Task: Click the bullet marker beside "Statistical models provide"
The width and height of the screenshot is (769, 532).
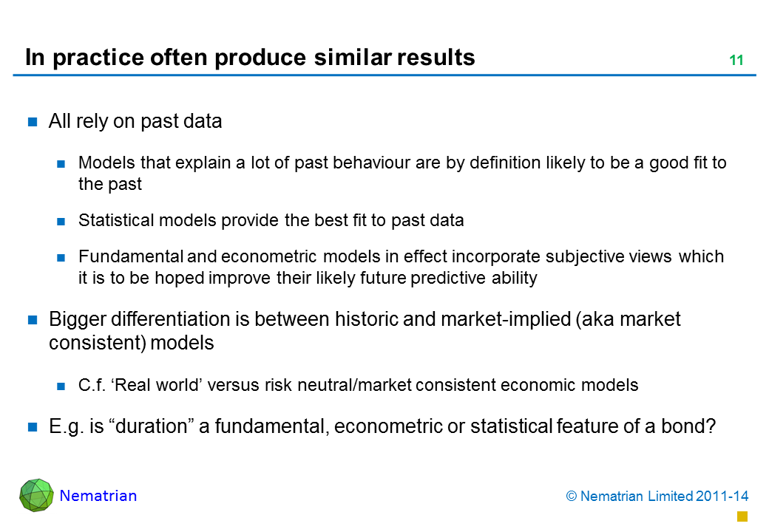Action: tap(63, 221)
